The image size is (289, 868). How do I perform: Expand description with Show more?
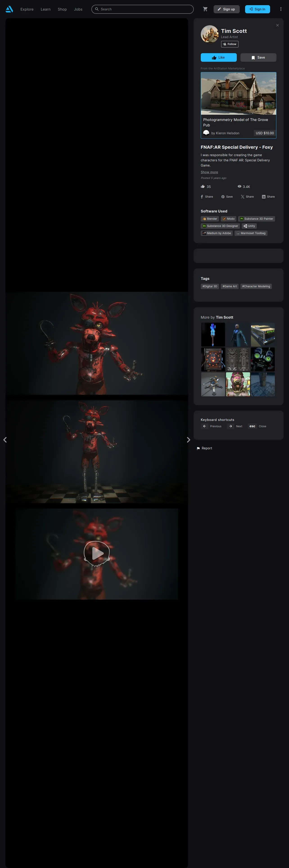[209, 172]
